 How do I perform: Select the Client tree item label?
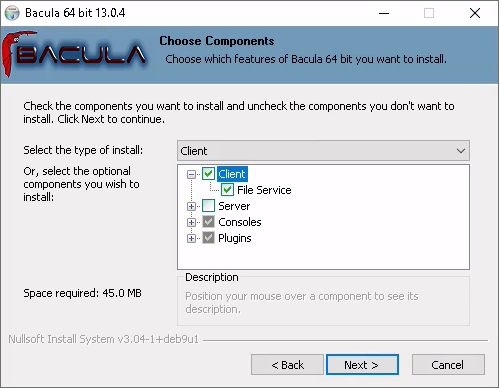coord(232,174)
